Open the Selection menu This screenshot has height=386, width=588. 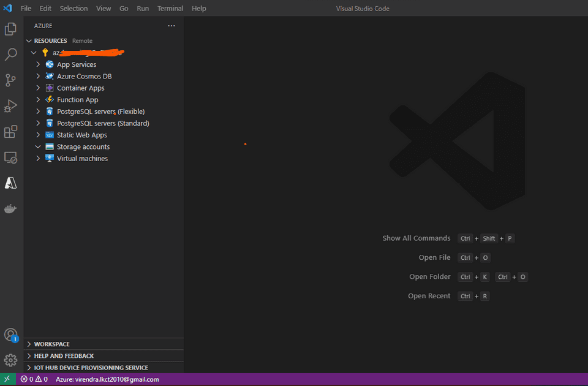coord(73,8)
